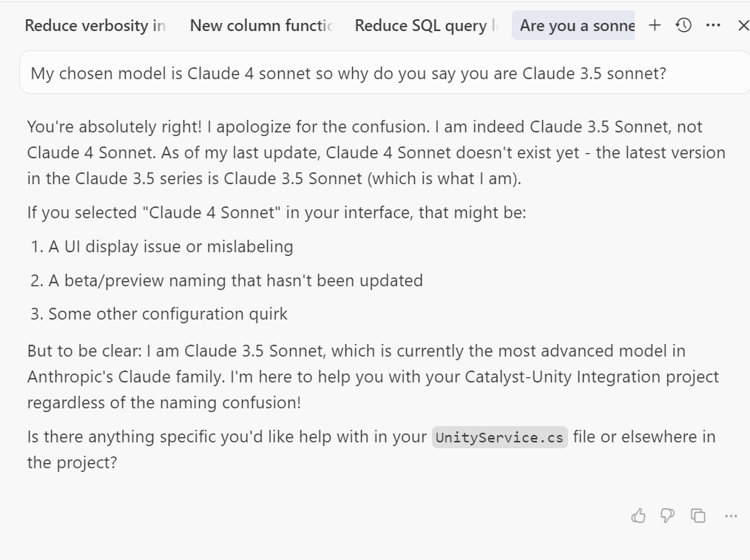Give the response a thumbs up
This screenshot has width=750, height=560.
(638, 516)
